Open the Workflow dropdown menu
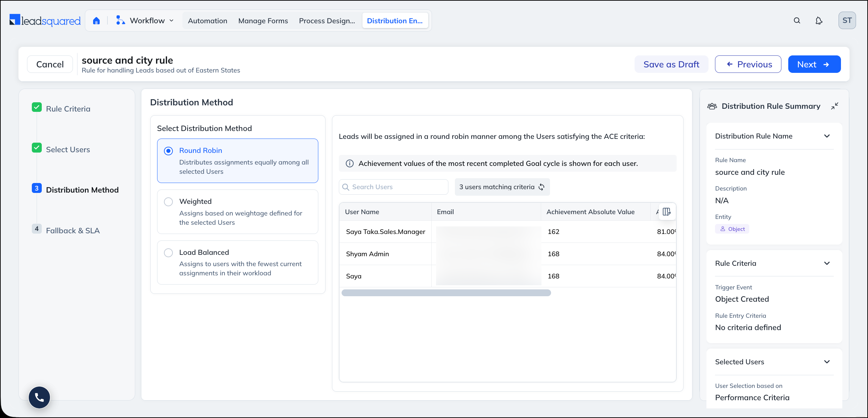This screenshot has height=418, width=868. 145,21
